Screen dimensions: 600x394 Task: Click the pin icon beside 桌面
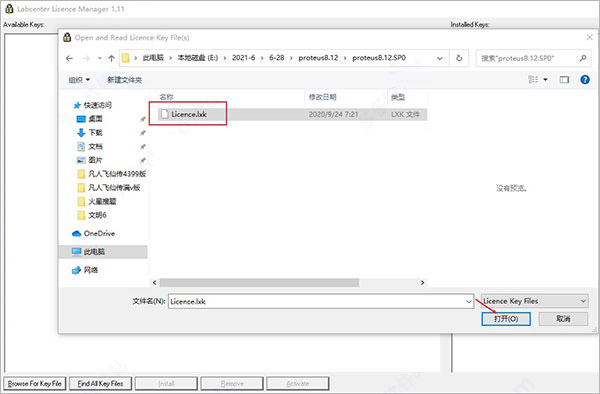click(x=142, y=119)
